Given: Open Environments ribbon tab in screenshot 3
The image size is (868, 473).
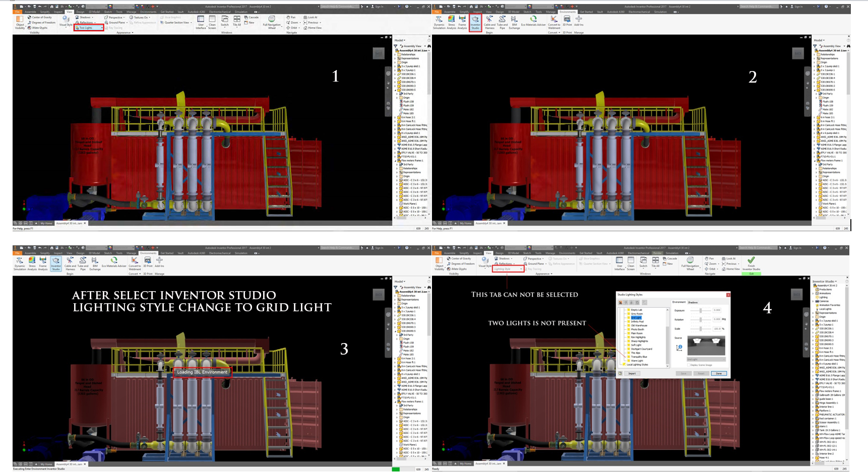Looking at the screenshot, I should [x=148, y=253].
